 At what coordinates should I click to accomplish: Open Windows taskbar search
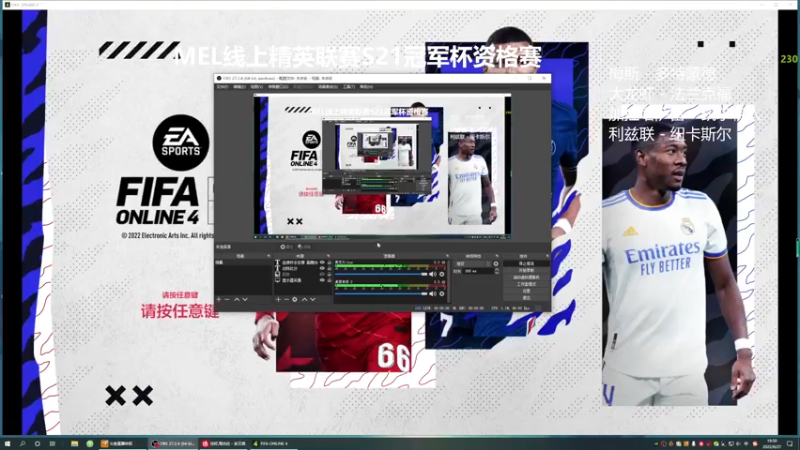(22, 443)
